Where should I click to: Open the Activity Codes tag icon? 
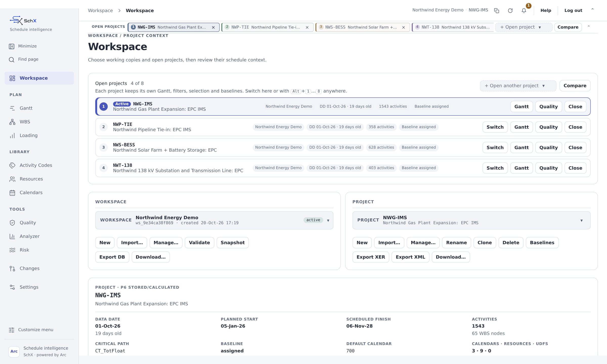(12, 165)
